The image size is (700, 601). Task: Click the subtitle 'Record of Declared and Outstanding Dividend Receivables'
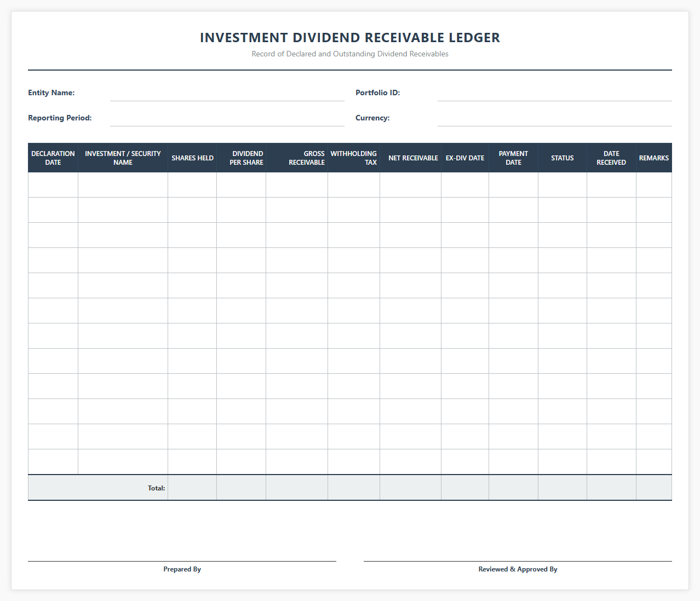(x=350, y=54)
